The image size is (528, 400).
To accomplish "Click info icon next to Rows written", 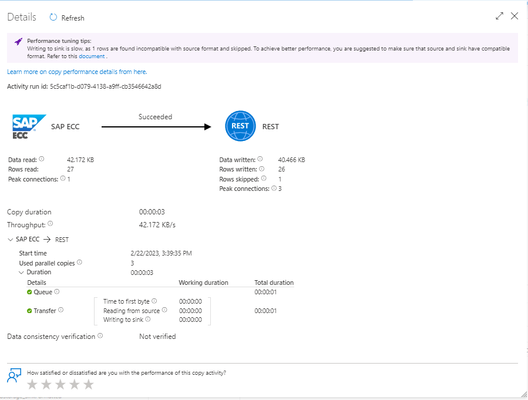I will pyautogui.click(x=262, y=169).
